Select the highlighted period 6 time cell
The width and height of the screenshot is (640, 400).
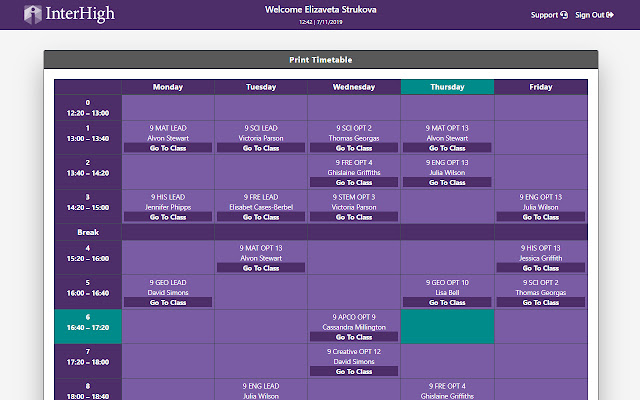(88, 321)
